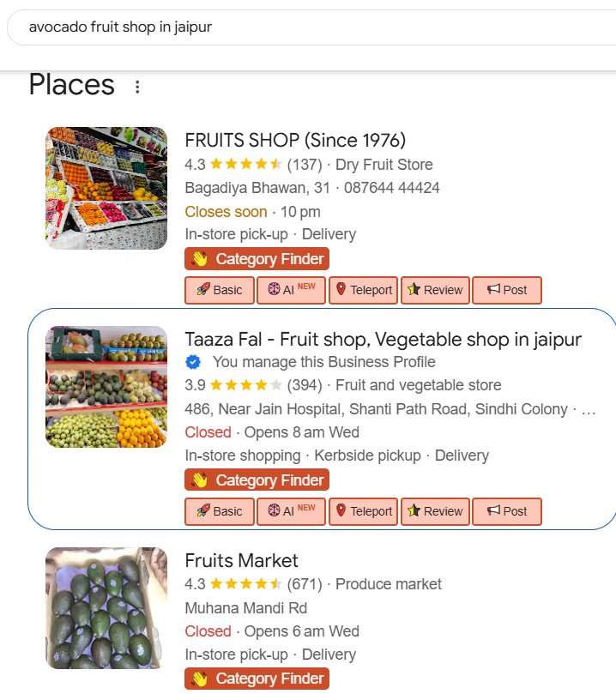The width and height of the screenshot is (616, 694).
Task: Open Category Finder for Taaza Fal
Action: (257, 480)
